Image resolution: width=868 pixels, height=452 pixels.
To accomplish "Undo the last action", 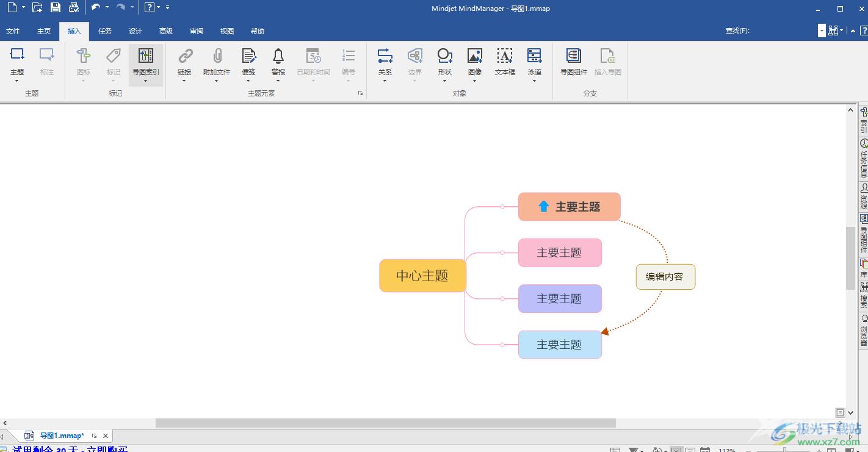I will [x=96, y=7].
